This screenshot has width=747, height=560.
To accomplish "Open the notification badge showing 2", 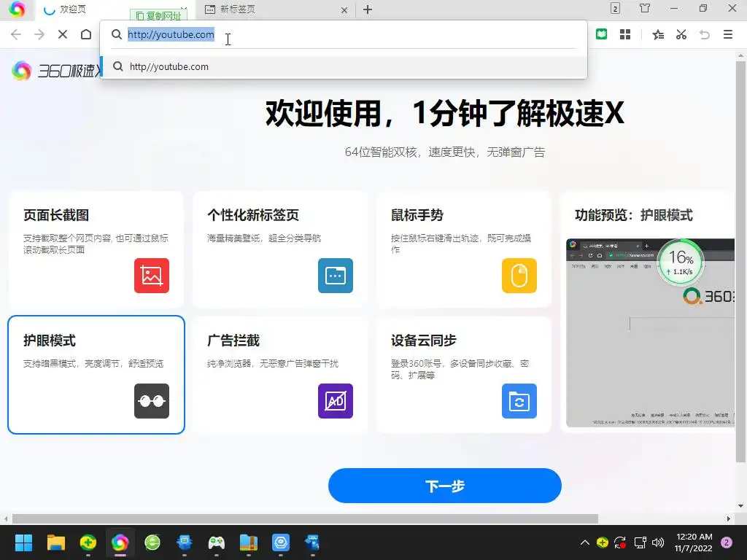I will pyautogui.click(x=727, y=542).
